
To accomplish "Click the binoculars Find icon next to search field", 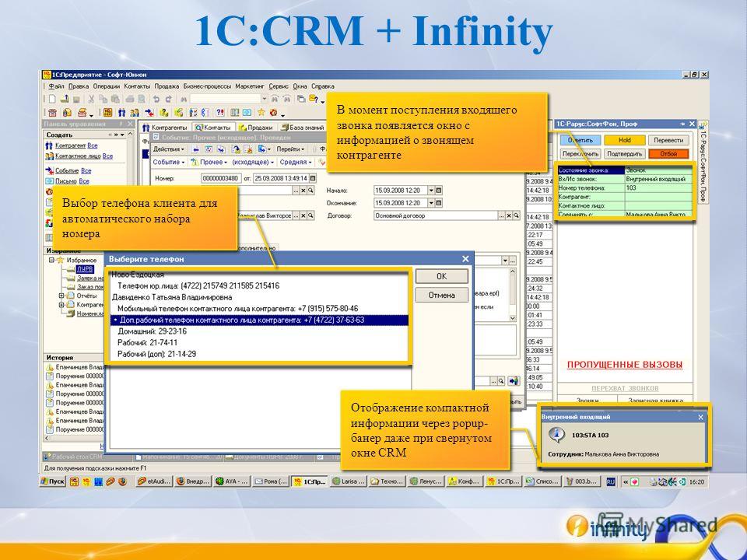I will click(x=184, y=99).
